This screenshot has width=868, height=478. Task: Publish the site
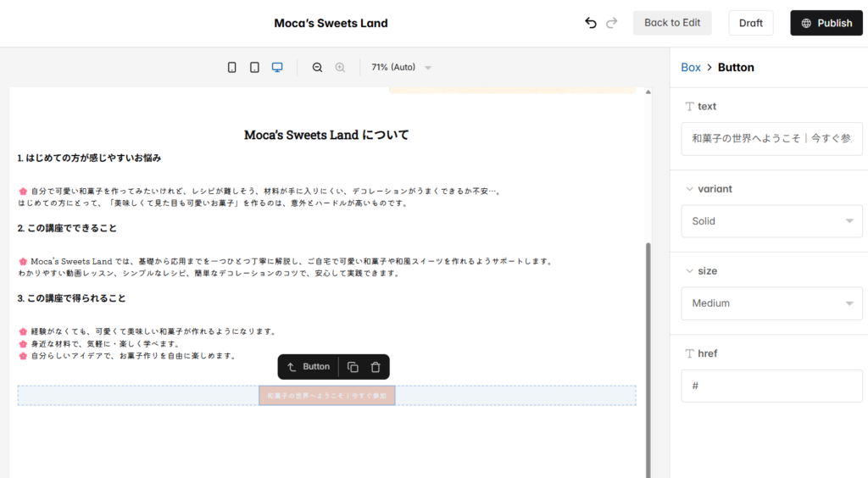click(826, 23)
